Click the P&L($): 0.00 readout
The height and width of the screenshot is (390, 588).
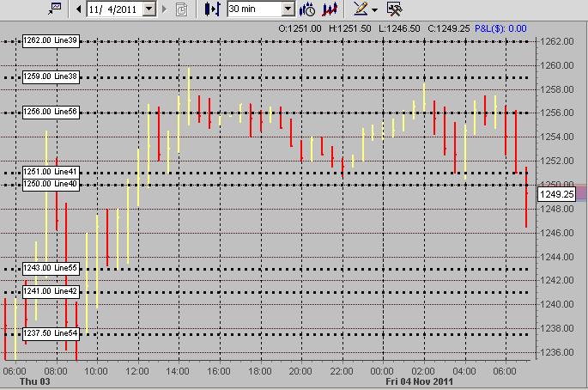click(x=500, y=28)
